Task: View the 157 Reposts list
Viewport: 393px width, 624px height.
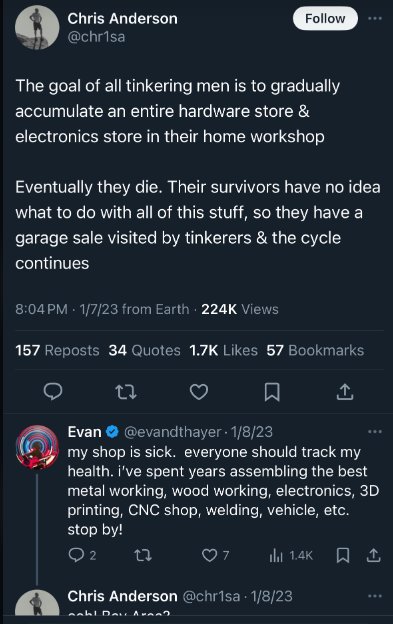Action: pos(57,350)
